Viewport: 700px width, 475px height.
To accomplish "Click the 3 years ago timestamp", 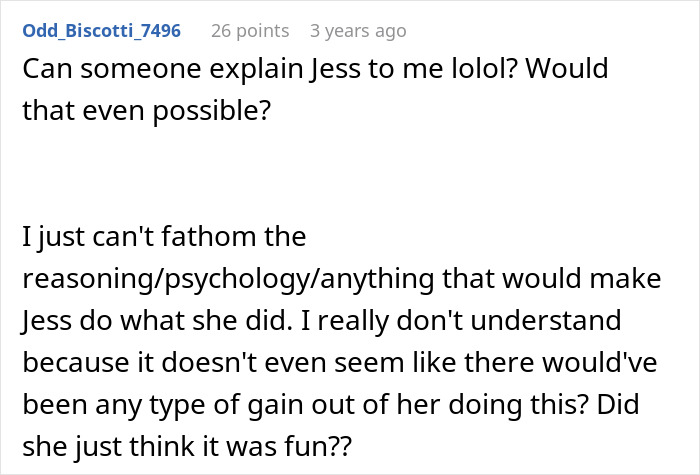I will coord(358,31).
